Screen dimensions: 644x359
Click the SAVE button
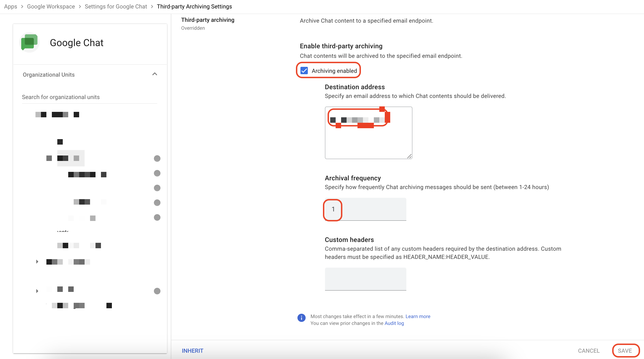click(x=625, y=351)
